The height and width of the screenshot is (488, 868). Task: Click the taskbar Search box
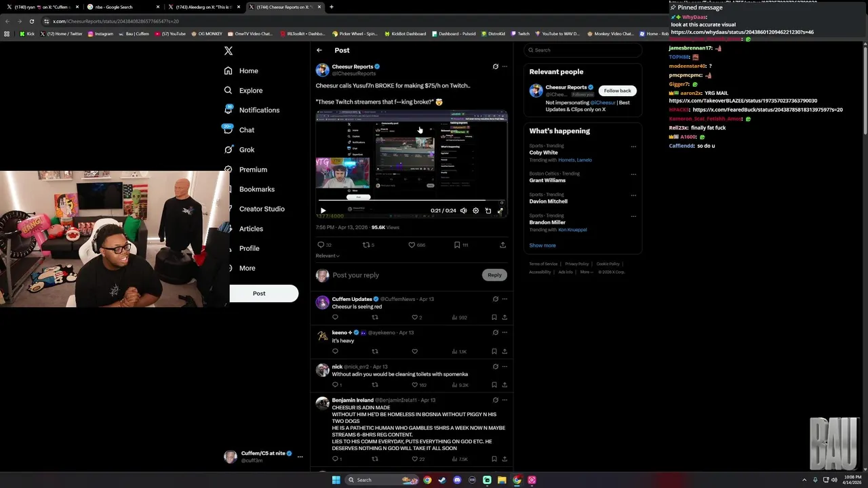[382, 480]
